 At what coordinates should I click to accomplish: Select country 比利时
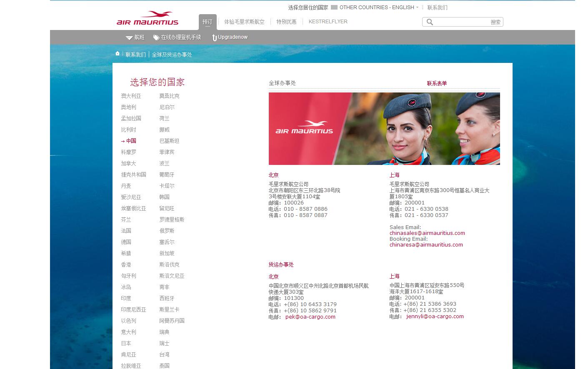[129, 130]
